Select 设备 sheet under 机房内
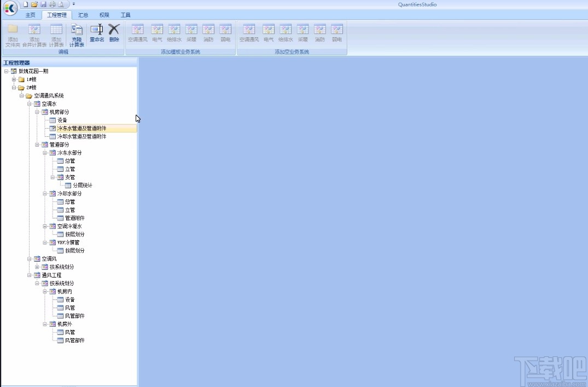This screenshot has height=387, width=588. point(70,299)
